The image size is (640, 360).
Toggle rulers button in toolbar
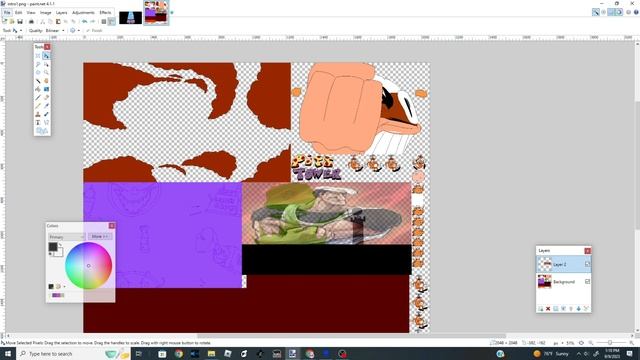[111, 21]
